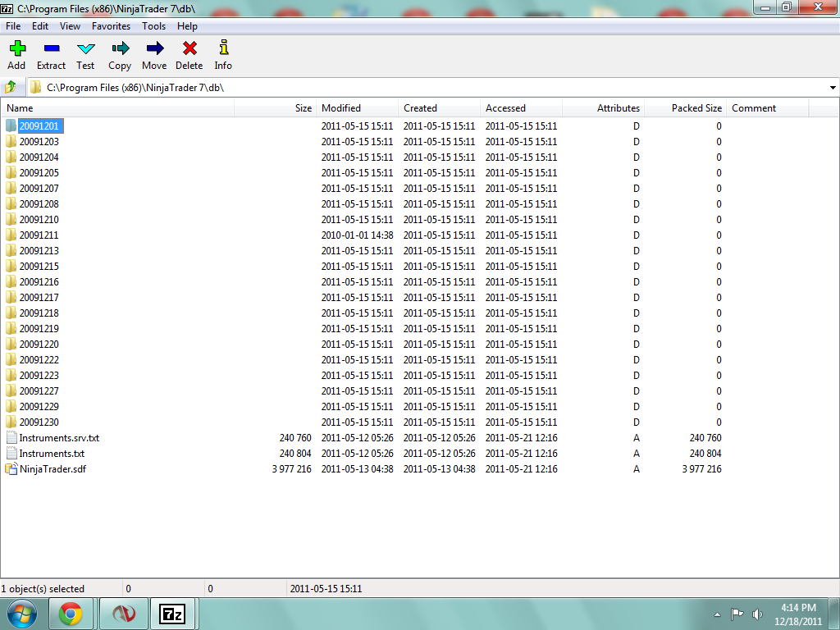
Task: Click the 7-Zip taskbar button
Action: click(x=172, y=614)
